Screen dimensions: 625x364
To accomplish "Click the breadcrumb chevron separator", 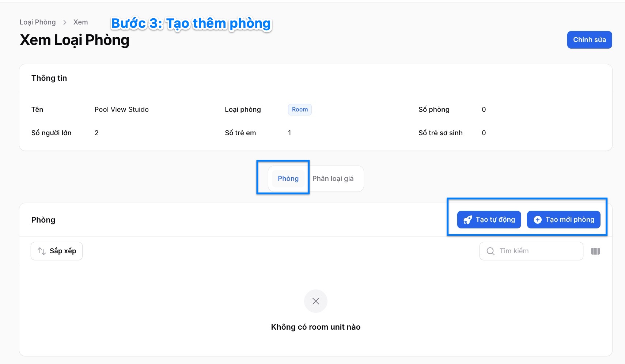I will [65, 22].
